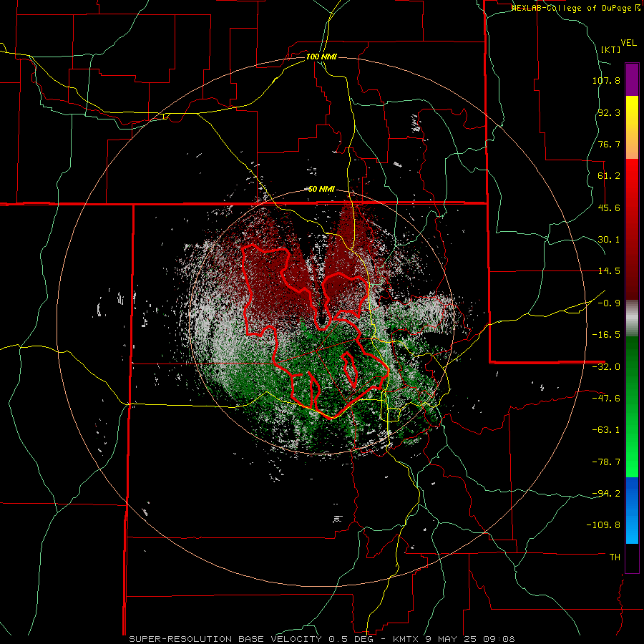Pick the purple segment of the color bar

click(x=632, y=79)
